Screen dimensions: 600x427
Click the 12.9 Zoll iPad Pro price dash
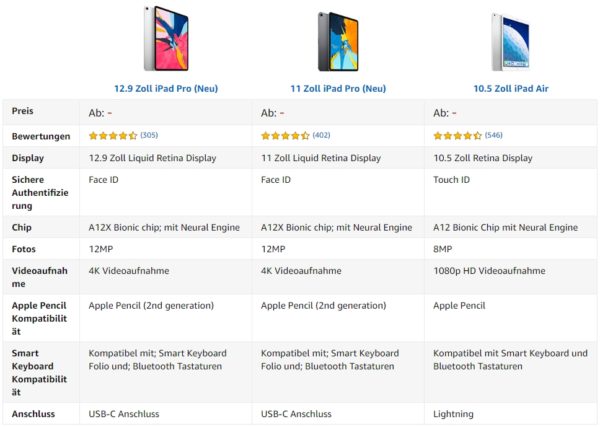[x=110, y=112]
